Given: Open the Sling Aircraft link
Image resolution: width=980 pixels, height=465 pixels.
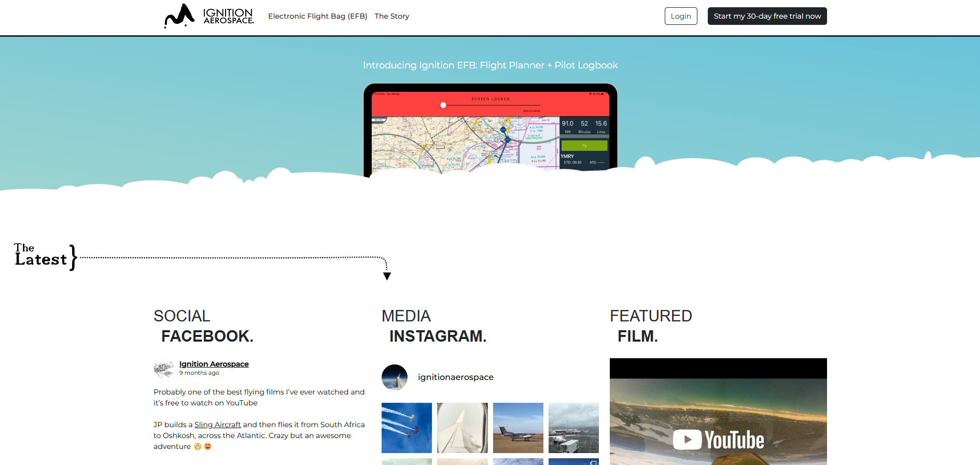Looking at the screenshot, I should [218, 425].
